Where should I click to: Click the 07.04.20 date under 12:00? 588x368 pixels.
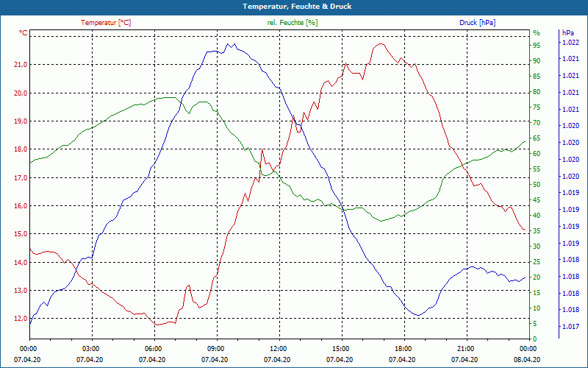coord(277,359)
